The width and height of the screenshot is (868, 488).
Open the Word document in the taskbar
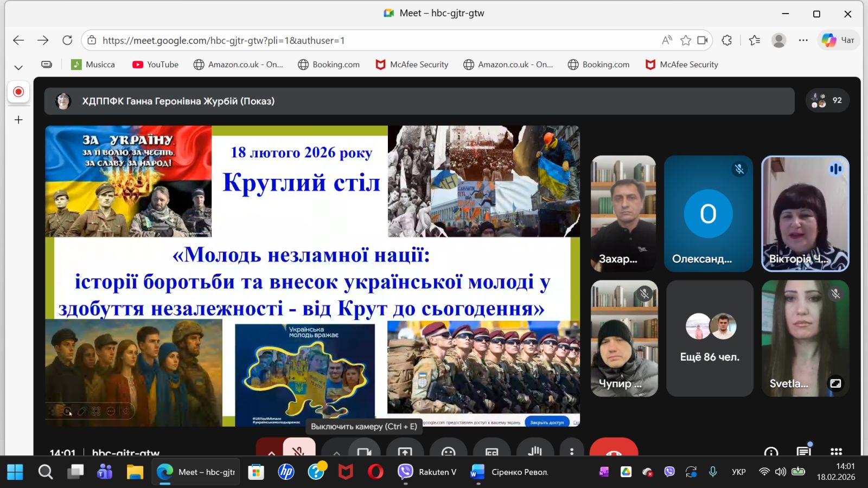click(509, 472)
